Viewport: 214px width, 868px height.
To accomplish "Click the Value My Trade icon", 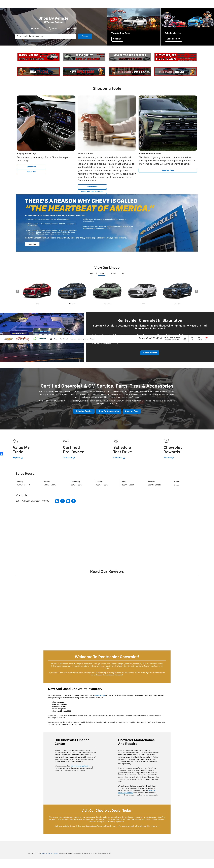I will click(x=15, y=441).
